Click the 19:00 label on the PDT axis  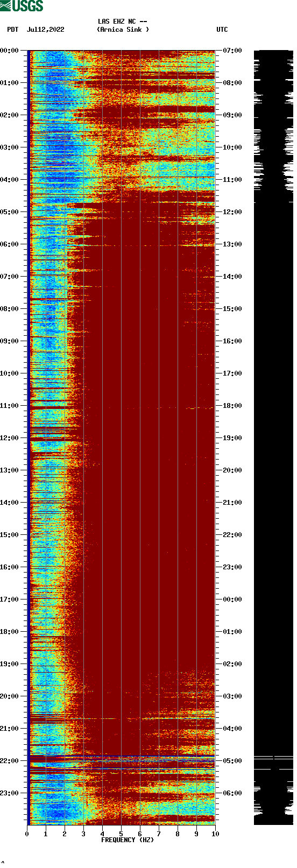[10, 664]
